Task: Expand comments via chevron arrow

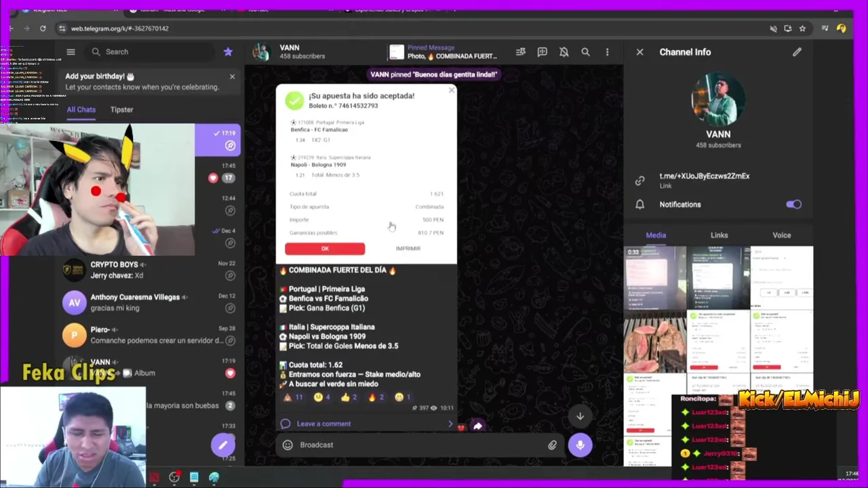Action: (450, 424)
